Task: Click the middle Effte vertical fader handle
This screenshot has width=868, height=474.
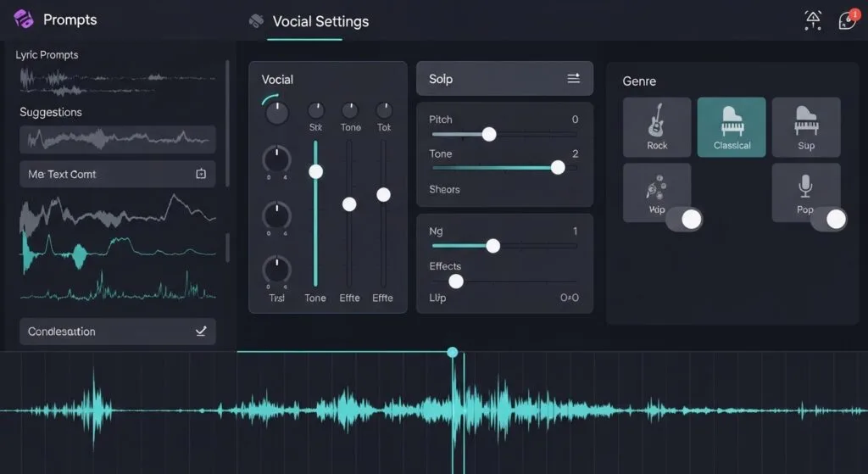Action: (x=349, y=204)
